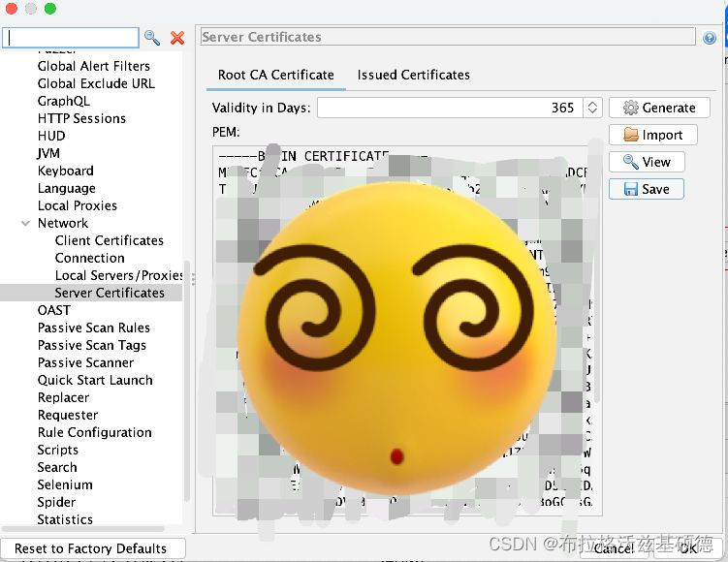Open Replacer options
The image size is (728, 562).
point(63,397)
